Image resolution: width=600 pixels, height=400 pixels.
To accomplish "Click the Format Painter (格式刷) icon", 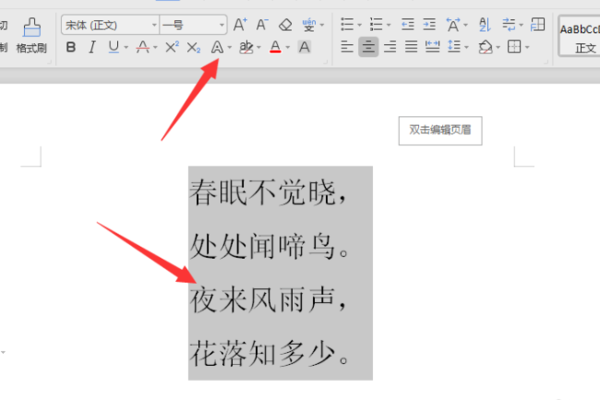I will [31, 35].
